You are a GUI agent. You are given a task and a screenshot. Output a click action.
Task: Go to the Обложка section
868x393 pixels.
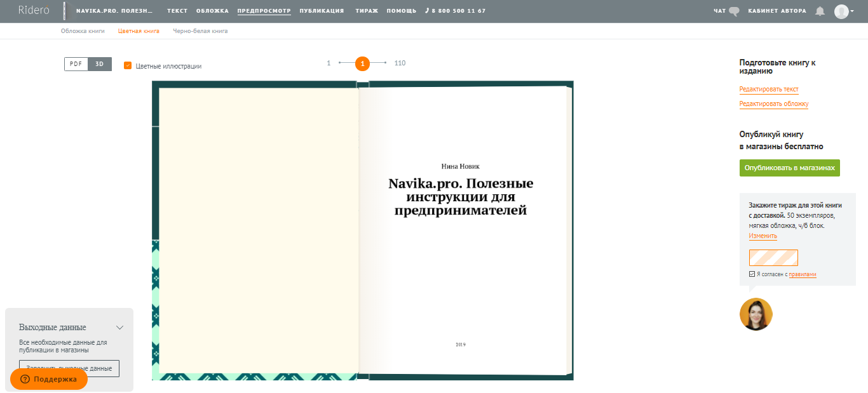pos(212,11)
